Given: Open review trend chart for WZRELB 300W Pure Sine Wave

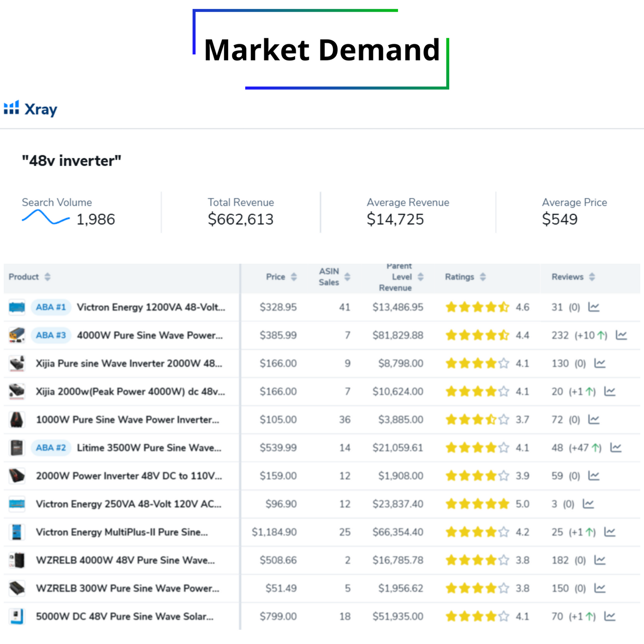Looking at the screenshot, I should pos(600,588).
